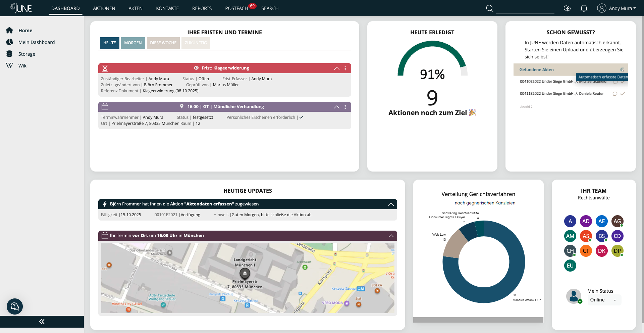This screenshot has width=644, height=333.
Task: Switch to the AKTEN tab
Action: coord(136,8)
